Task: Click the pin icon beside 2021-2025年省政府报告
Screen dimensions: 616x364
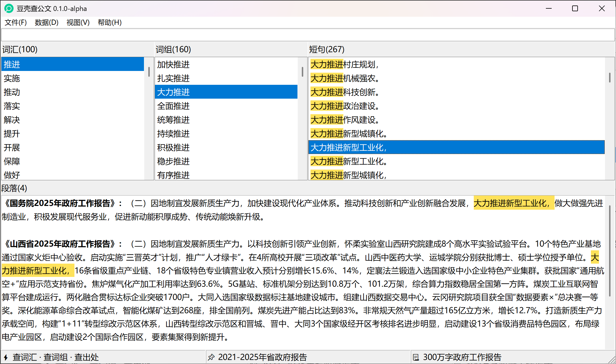Action: (211, 357)
